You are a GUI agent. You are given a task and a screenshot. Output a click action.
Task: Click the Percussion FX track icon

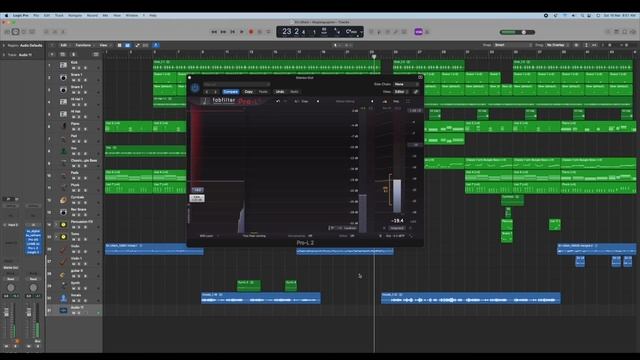click(63, 224)
